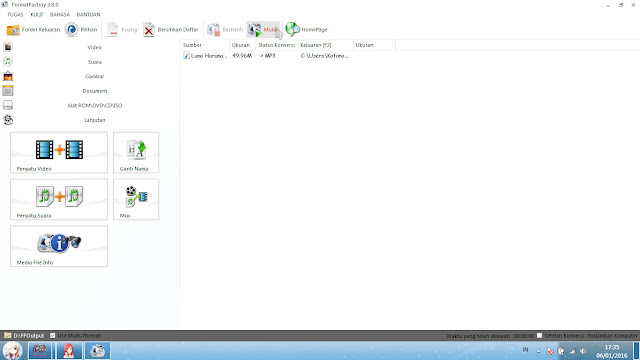Enable Setelah Konversi Padamkan Komputer checkbox

tap(539, 336)
